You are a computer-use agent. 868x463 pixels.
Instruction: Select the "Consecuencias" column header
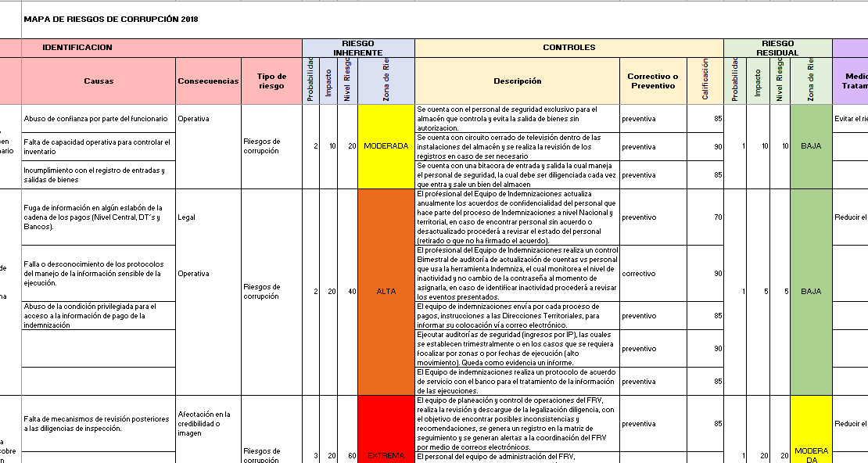tap(208, 81)
